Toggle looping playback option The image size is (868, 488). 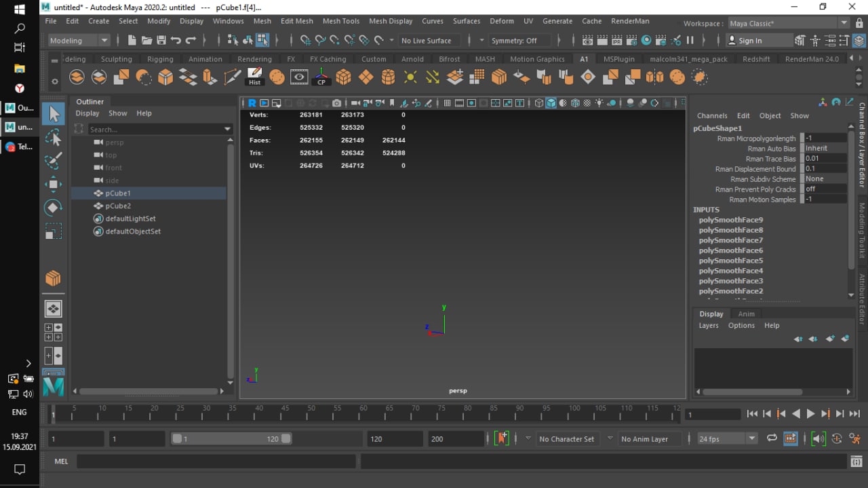[772, 438]
